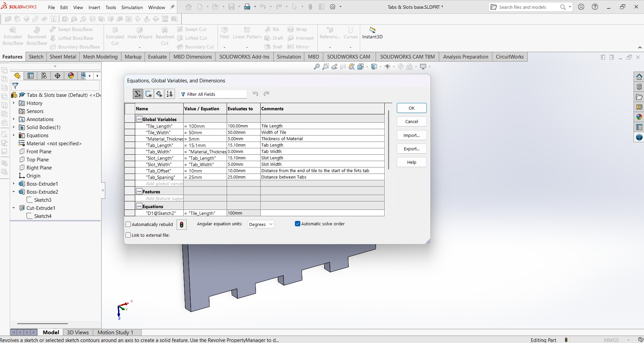Click the filter funnel in feature tree
Screen dimensions: 644x343
point(15,86)
